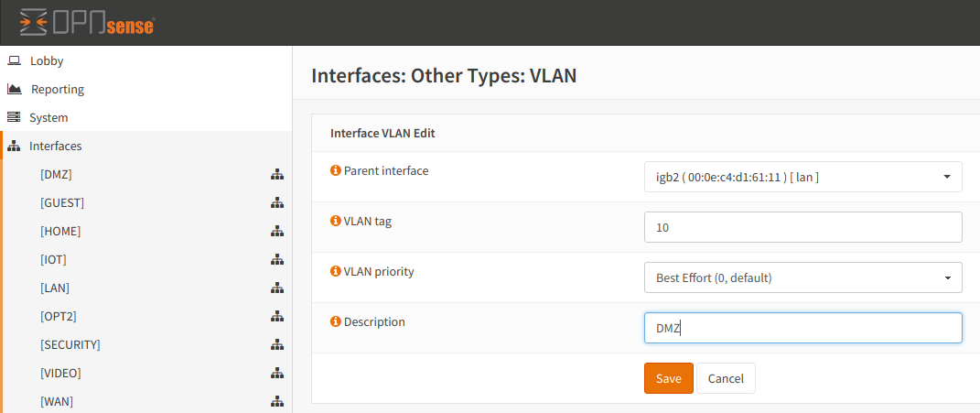Image resolution: width=980 pixels, height=413 pixels.
Task: Click the network icon next to [DMZ]
Action: click(x=276, y=174)
